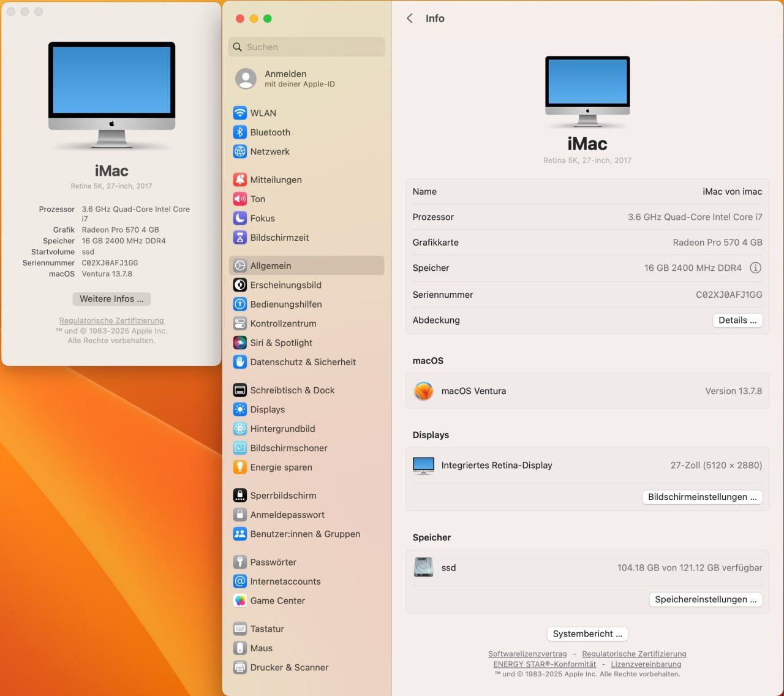Open the Lizenzvereinbarung link
The width and height of the screenshot is (784, 696).
646,664
